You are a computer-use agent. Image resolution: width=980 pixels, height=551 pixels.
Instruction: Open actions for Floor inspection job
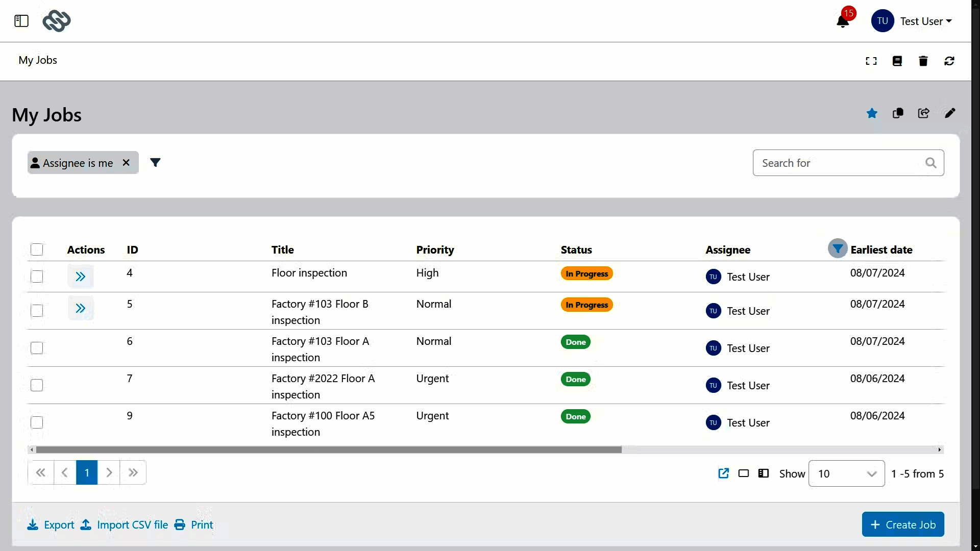pyautogui.click(x=81, y=277)
